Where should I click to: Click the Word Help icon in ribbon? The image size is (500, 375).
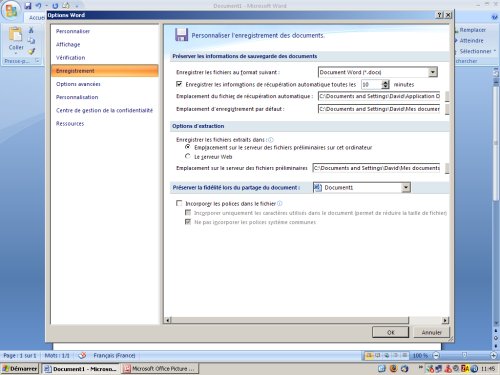pos(494,17)
